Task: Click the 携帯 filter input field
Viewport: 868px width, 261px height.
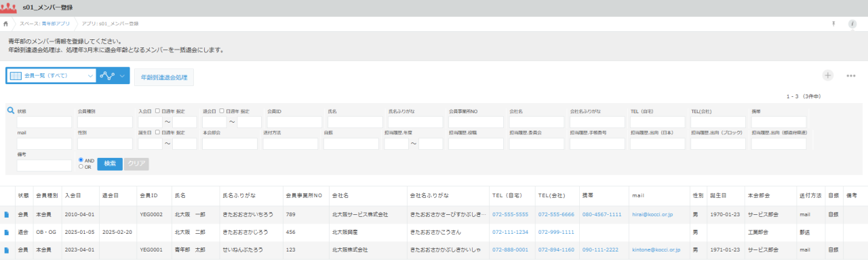Action: coord(778,122)
